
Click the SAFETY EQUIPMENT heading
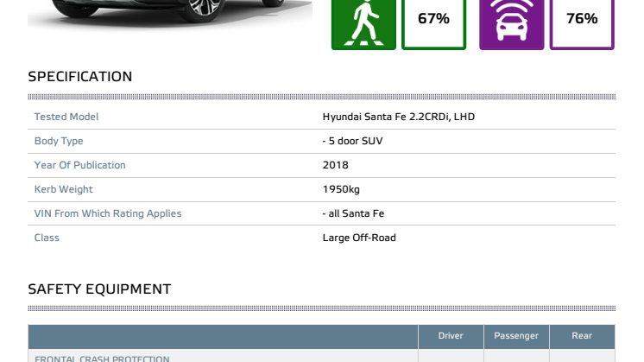[99, 289]
